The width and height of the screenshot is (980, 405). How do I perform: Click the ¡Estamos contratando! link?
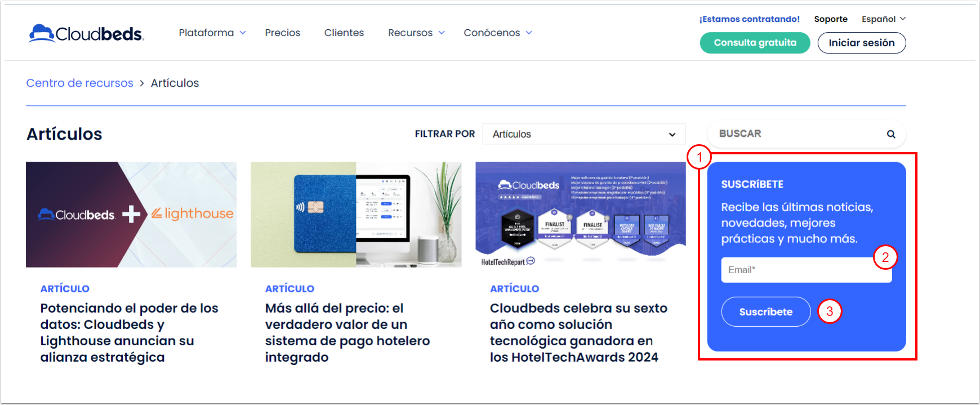click(749, 19)
